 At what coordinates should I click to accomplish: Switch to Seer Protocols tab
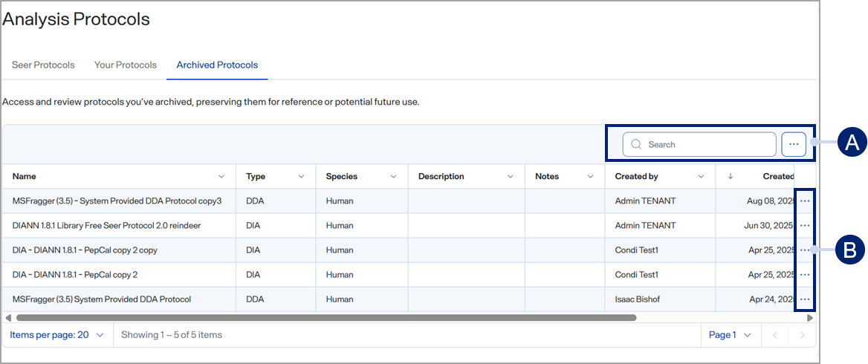(43, 65)
